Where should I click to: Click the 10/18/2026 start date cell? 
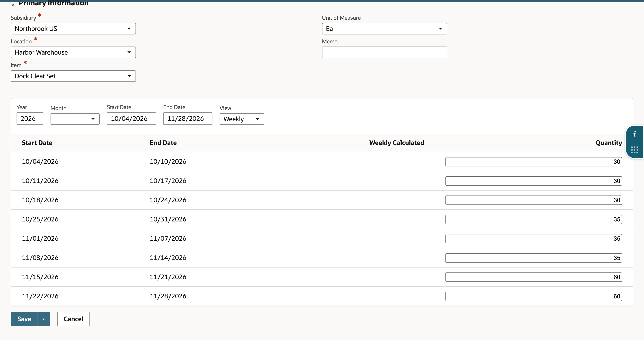[40, 200]
